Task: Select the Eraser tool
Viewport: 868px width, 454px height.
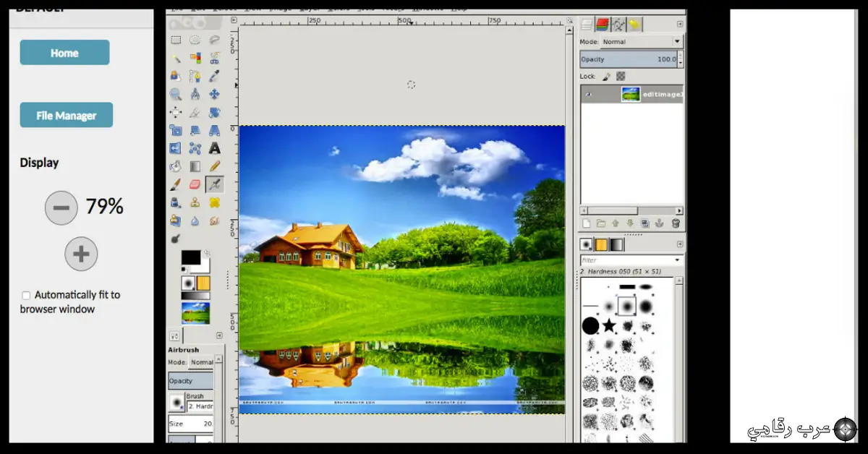Action: pyautogui.click(x=194, y=184)
